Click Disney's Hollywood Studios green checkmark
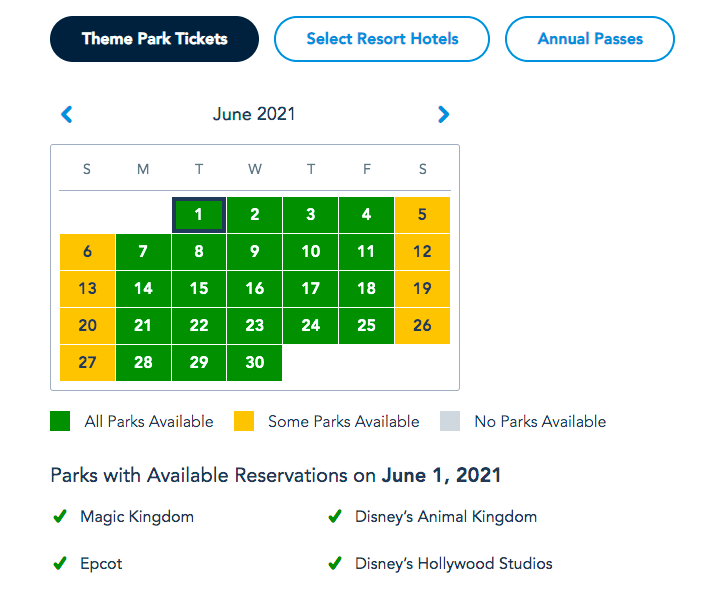Viewport: 717px width, 592px height. click(335, 564)
